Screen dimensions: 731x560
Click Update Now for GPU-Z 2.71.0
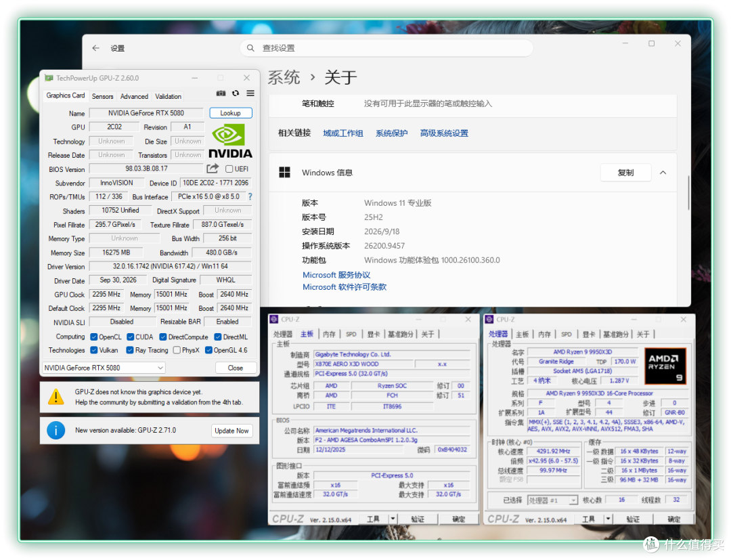click(x=231, y=431)
